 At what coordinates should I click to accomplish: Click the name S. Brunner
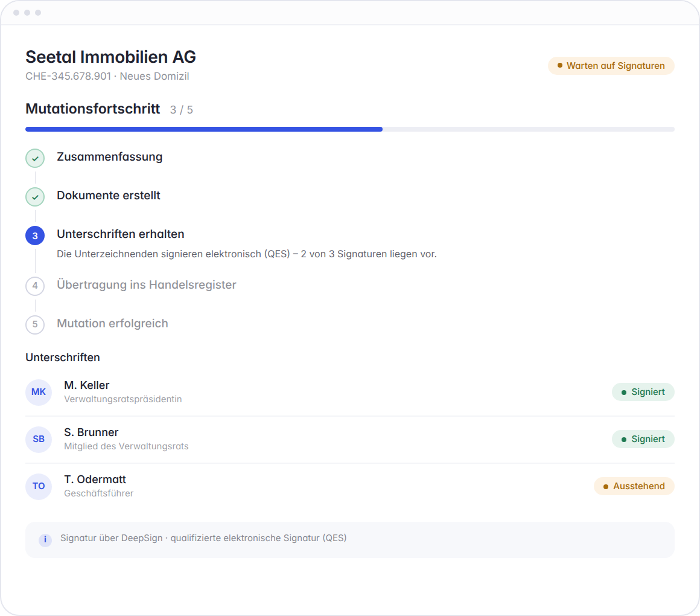point(91,432)
